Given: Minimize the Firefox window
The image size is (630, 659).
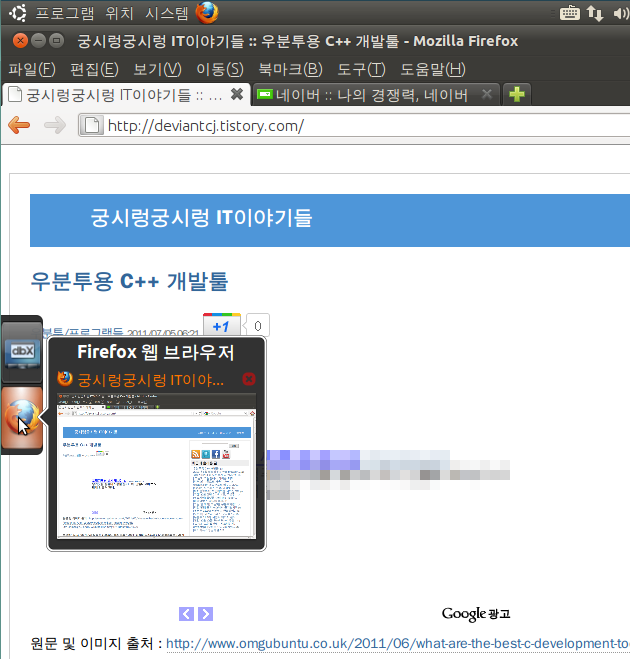Looking at the screenshot, I should pyautogui.click(x=38, y=40).
